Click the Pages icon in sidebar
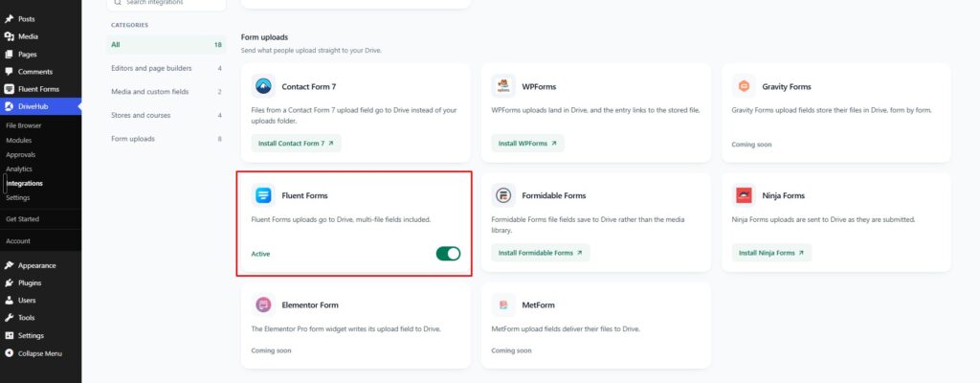This screenshot has width=980, height=383. [10, 55]
